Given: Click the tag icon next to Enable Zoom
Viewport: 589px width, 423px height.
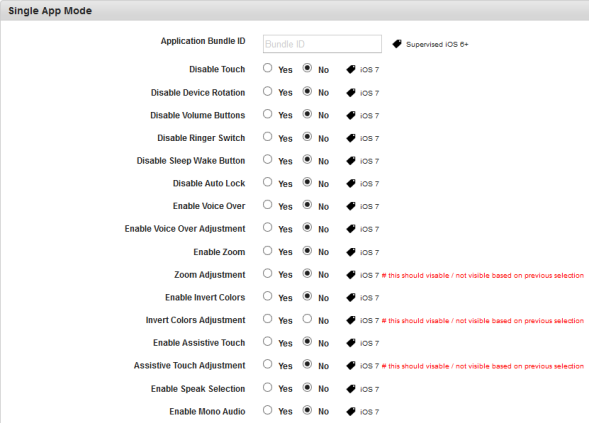Looking at the screenshot, I should coord(350,252).
